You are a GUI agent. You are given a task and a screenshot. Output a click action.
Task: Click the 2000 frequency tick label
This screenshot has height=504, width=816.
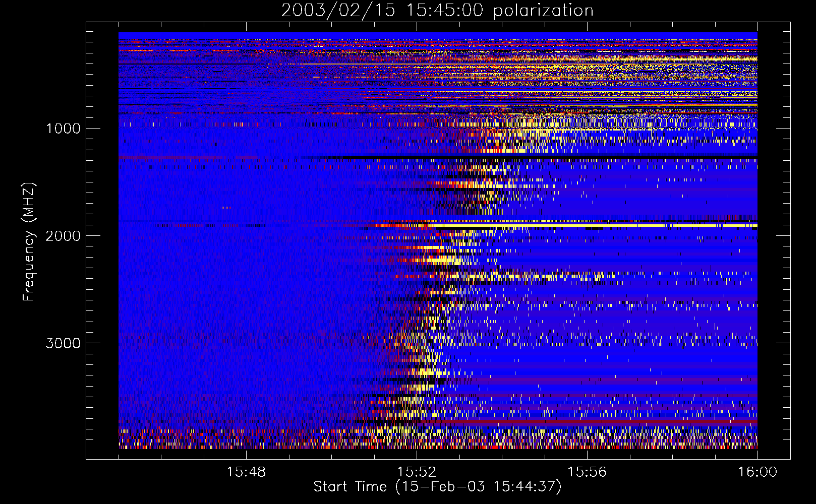(x=63, y=236)
